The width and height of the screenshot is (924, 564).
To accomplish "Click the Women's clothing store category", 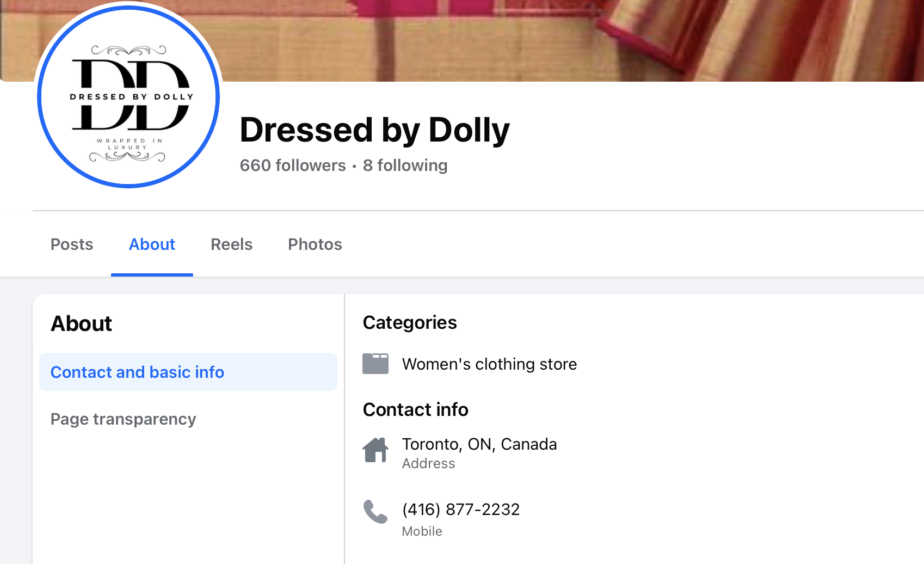I will coord(489,364).
